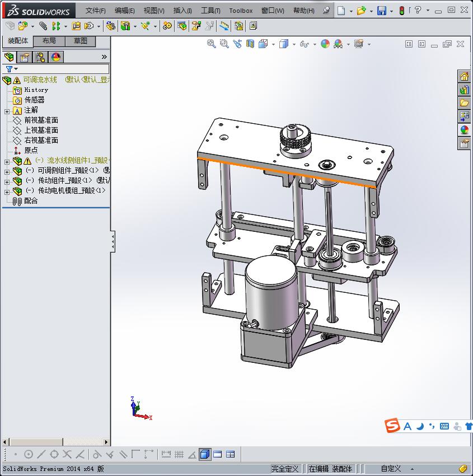Open the DisplayManager color ball tab
The height and width of the screenshot is (476, 473).
pyautogui.click(x=55, y=57)
